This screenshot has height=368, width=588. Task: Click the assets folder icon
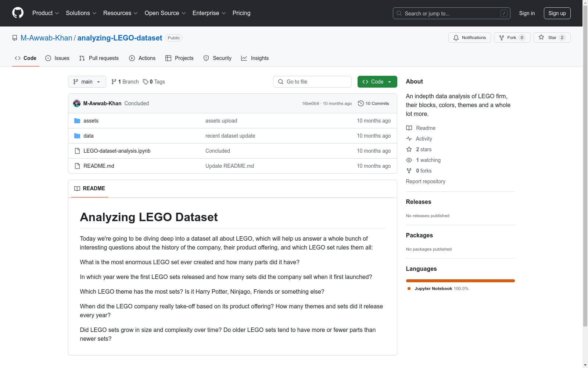point(77,121)
